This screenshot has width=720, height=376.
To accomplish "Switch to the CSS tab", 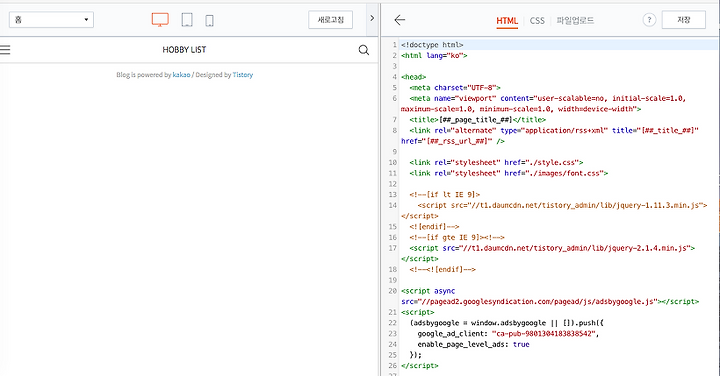I will point(537,21).
